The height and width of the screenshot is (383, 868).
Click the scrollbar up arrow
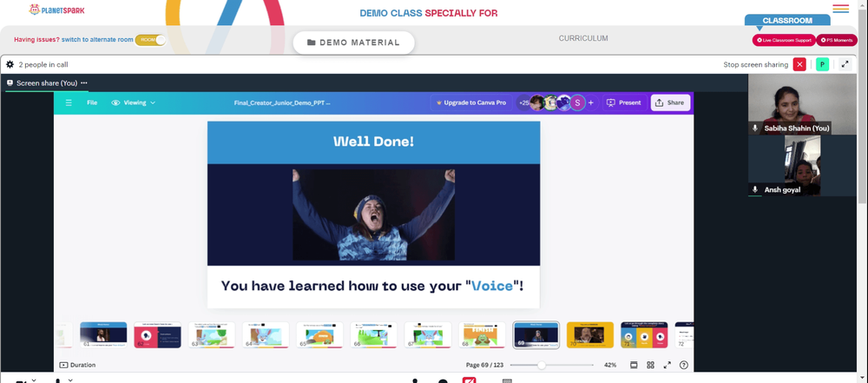click(x=864, y=3)
